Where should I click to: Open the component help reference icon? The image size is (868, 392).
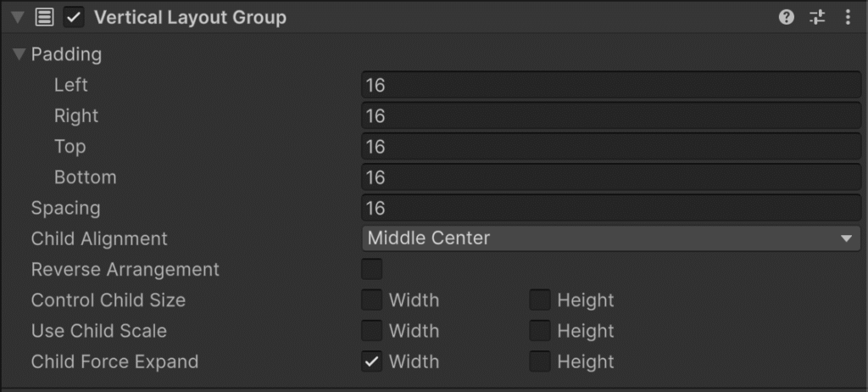coord(787,17)
